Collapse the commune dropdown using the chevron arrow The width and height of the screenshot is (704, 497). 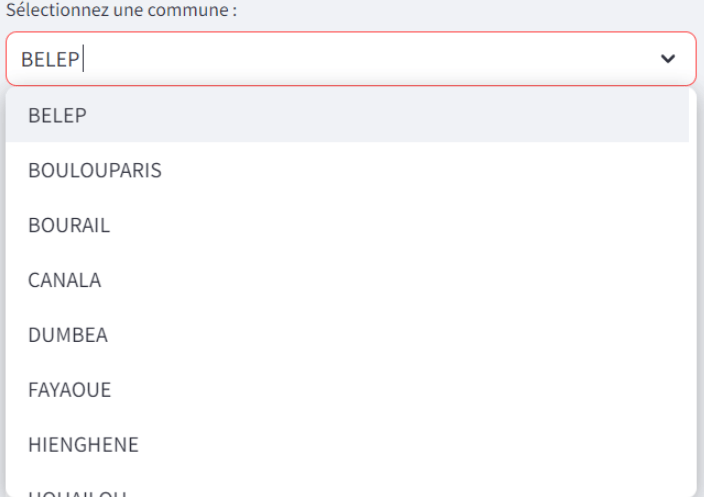pyautogui.click(x=668, y=59)
